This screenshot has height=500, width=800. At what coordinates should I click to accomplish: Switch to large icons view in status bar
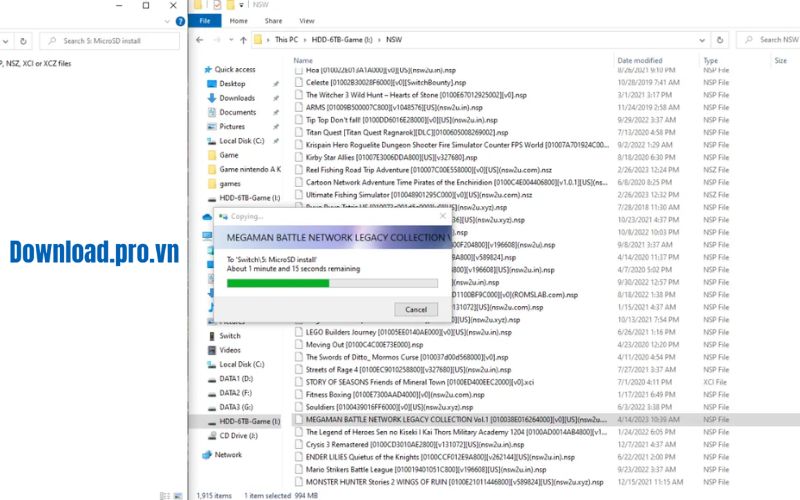(178, 496)
